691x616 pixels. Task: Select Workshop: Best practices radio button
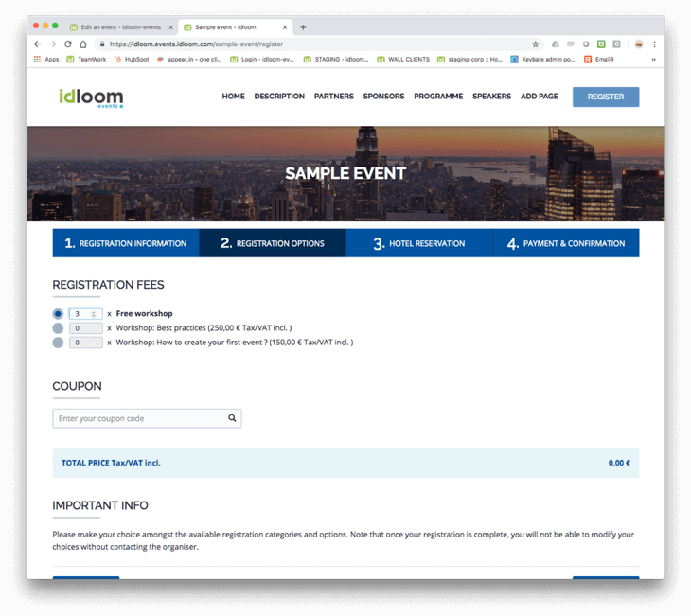point(58,328)
